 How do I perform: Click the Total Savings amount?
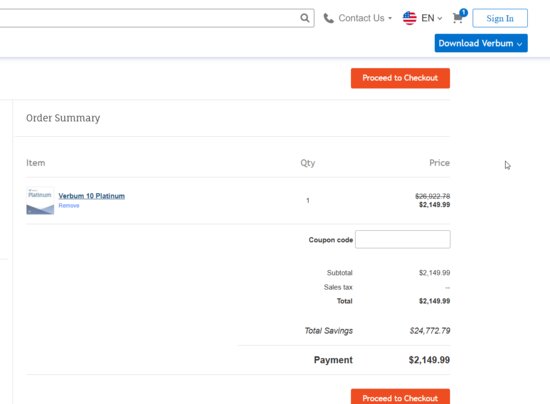click(x=430, y=330)
